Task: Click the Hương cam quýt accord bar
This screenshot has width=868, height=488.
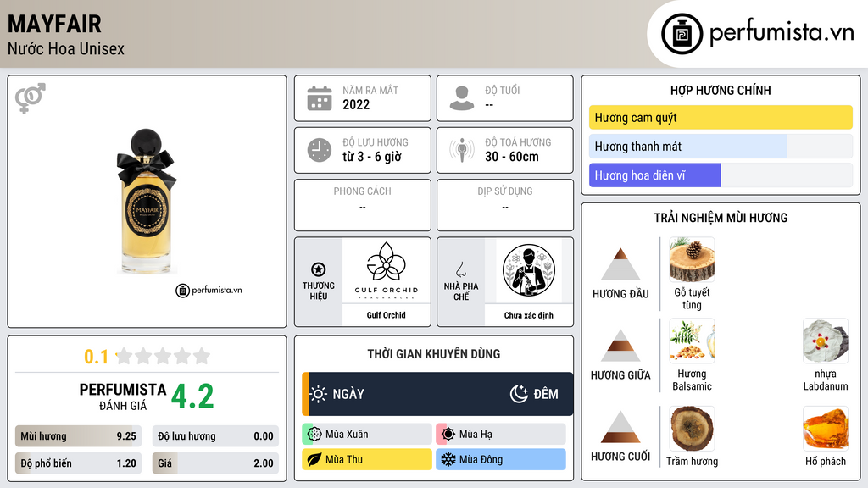Action: click(x=721, y=117)
